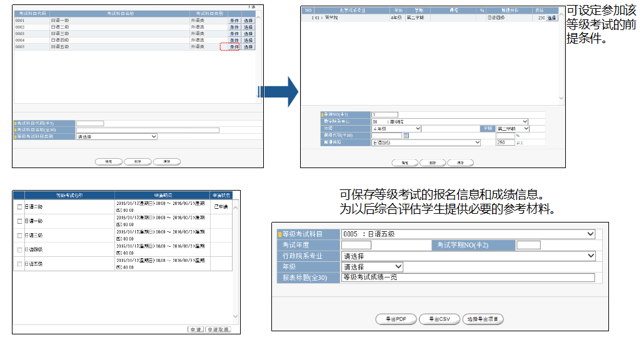Open the 学期 dropdown set to 第二学期
644x350 pixels.
click(x=513, y=128)
